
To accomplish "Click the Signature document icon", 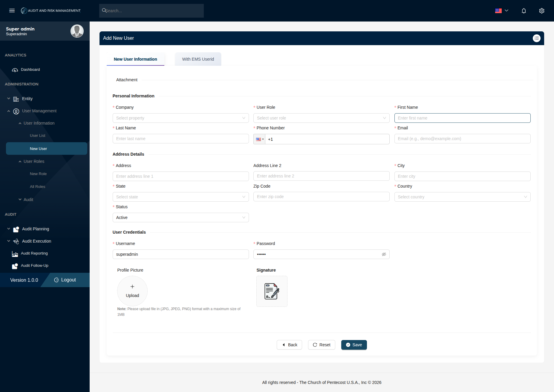I will 272,291.
